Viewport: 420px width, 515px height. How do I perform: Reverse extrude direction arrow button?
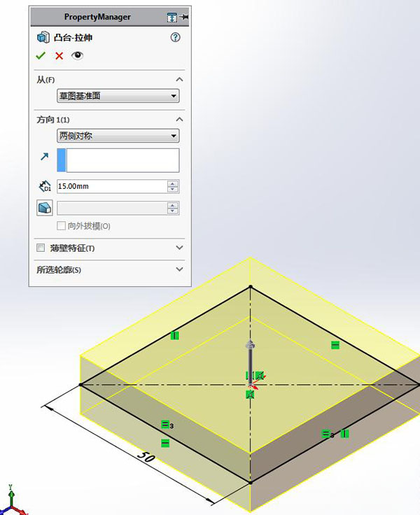(x=44, y=157)
